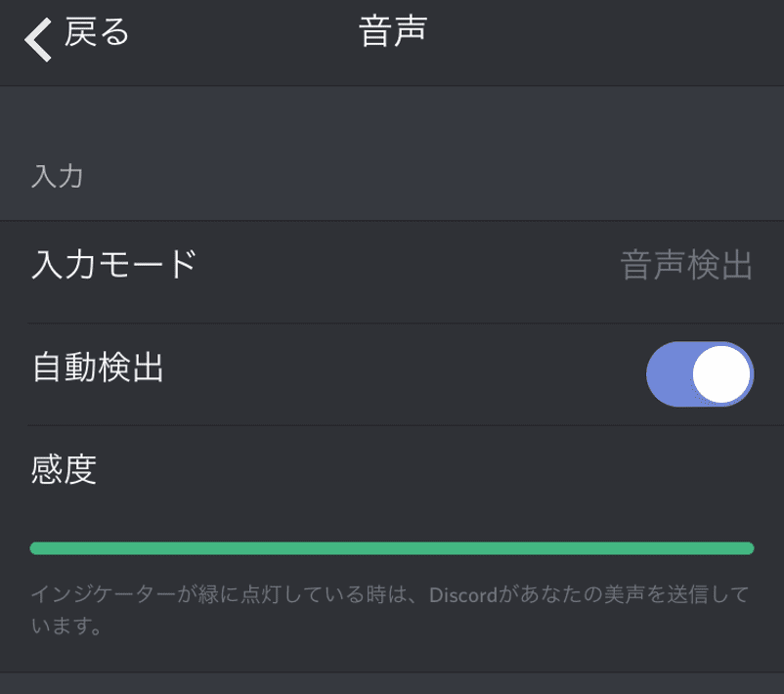784x694 pixels.
Task: Turn the automatic detection switch on again
Action: click(x=700, y=373)
